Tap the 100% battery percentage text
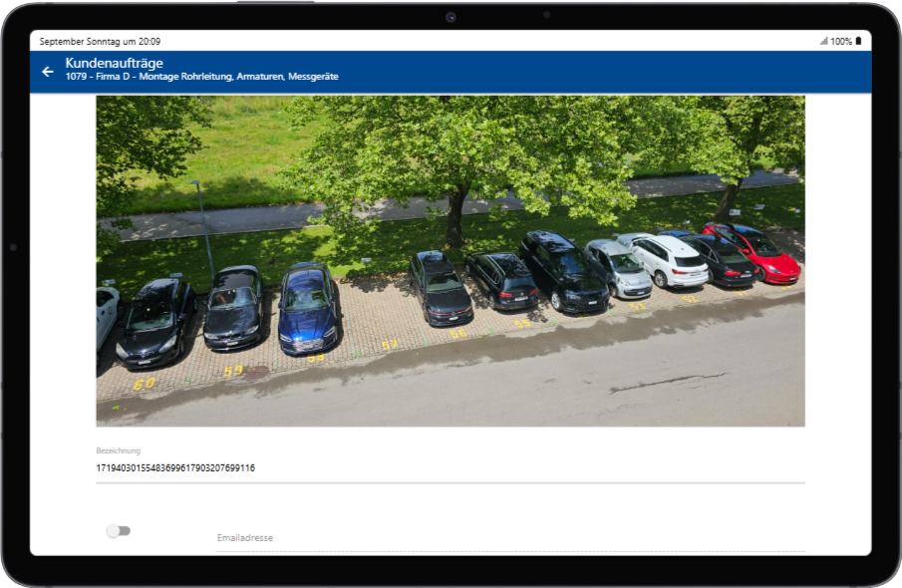The width and height of the screenshot is (902, 588). [x=840, y=41]
